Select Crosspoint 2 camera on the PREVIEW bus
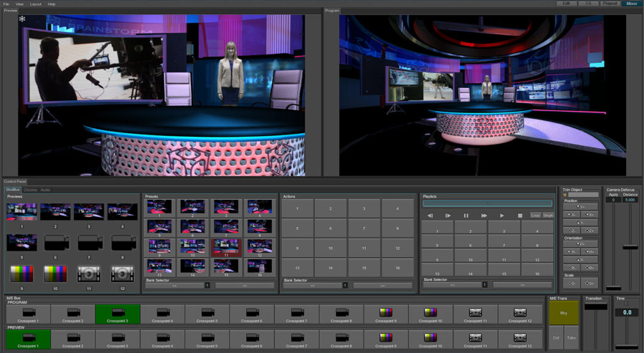The height and width of the screenshot is (353, 644). pos(72,339)
